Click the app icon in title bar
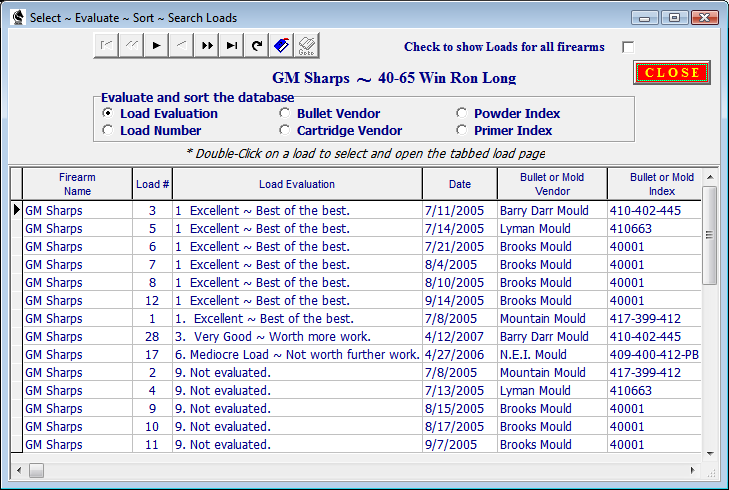Viewport: 729px width, 490px height. click(18, 18)
